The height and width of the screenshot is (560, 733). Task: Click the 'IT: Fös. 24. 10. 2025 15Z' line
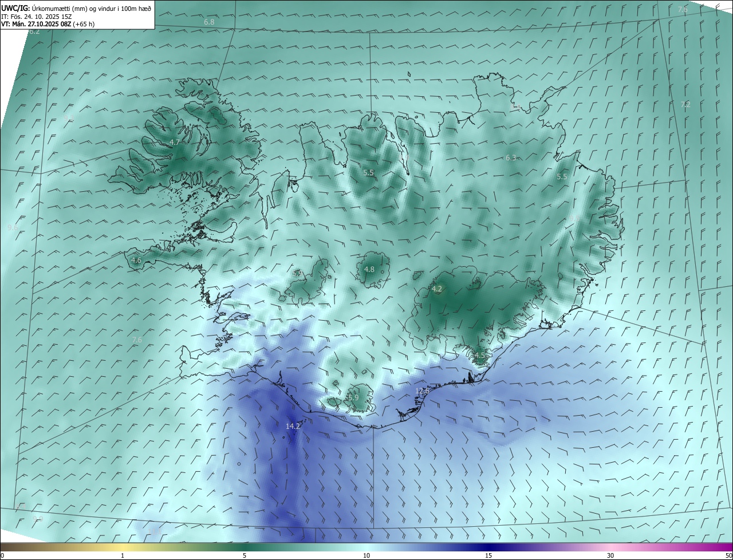click(36, 17)
